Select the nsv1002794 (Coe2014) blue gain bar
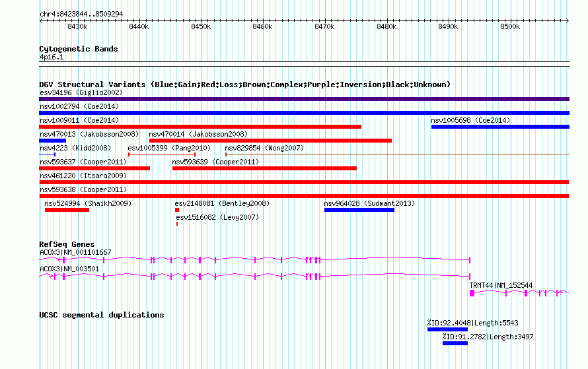 tap(304, 113)
